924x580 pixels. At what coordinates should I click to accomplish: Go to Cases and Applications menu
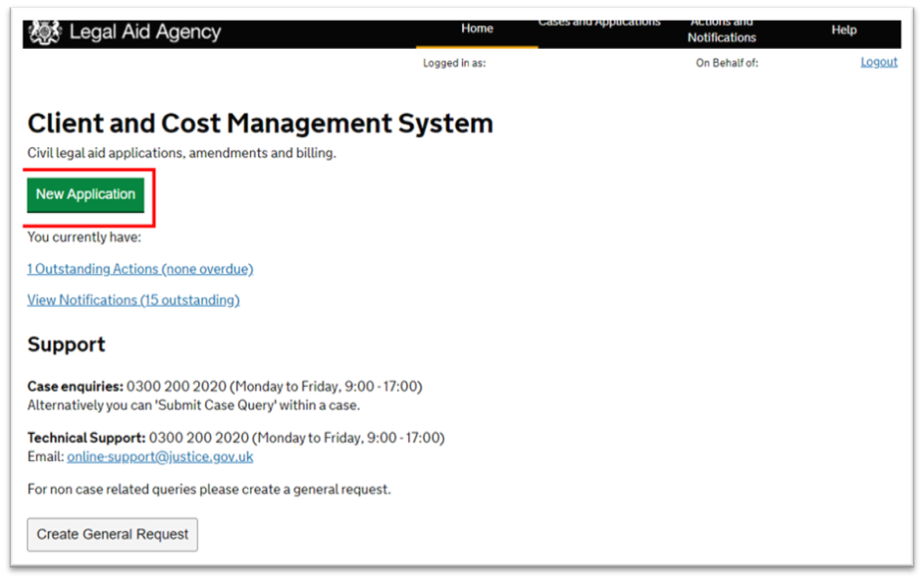[x=599, y=23]
